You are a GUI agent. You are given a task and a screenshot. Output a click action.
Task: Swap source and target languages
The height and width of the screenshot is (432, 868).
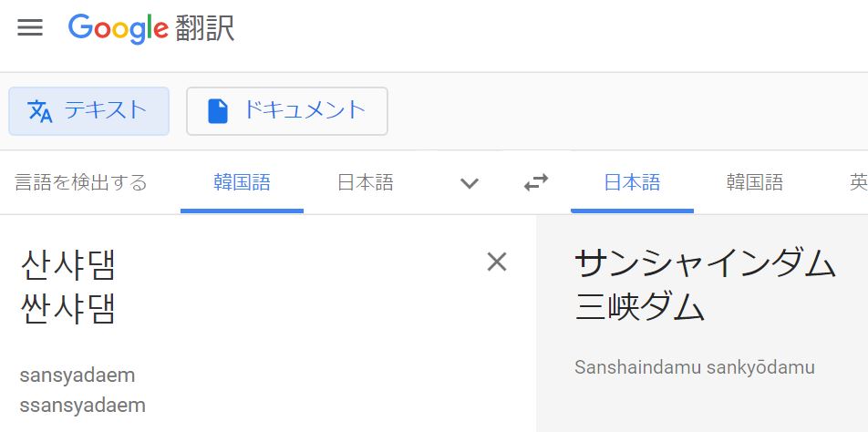click(x=536, y=183)
